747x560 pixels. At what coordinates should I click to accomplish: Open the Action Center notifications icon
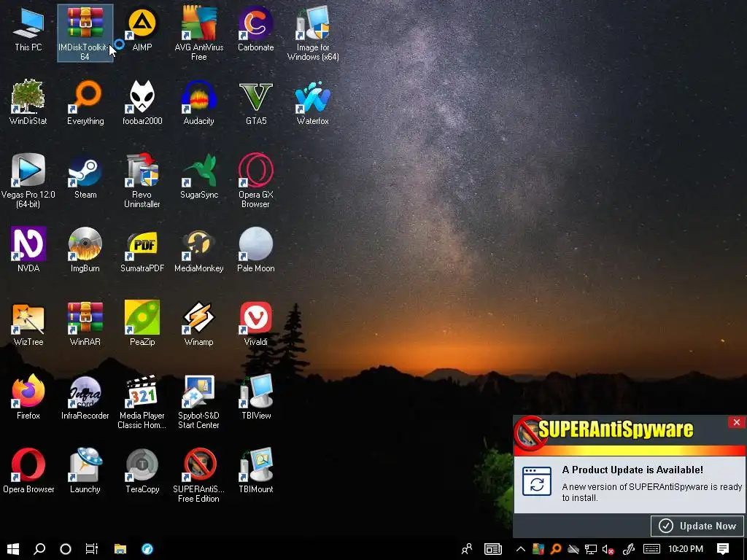click(x=723, y=549)
